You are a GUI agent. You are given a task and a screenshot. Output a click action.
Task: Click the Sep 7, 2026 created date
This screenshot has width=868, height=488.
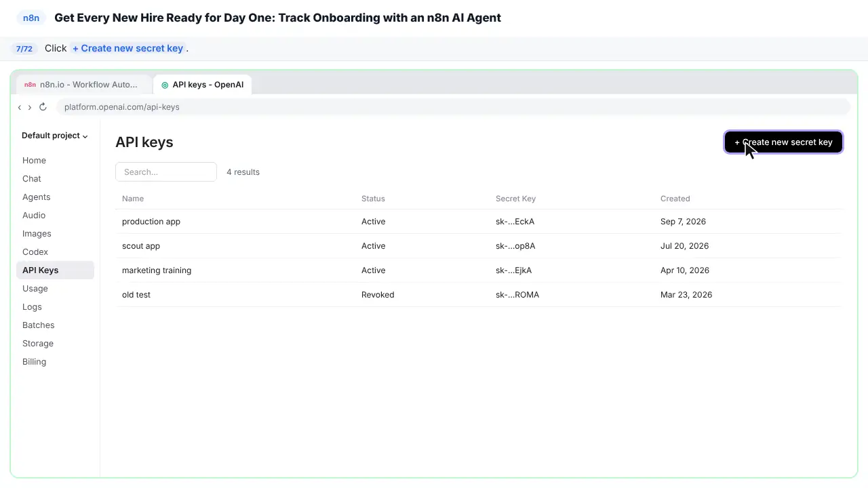pos(684,222)
